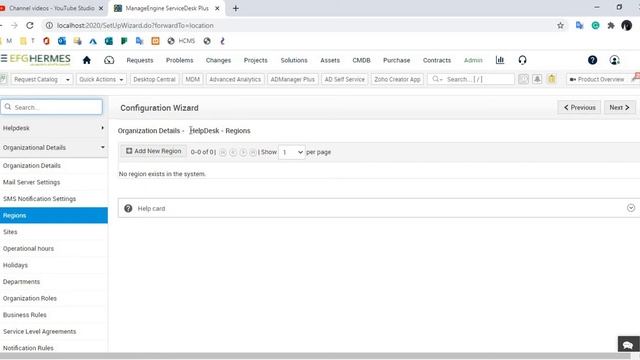Click the top toolbar Search box
Screen dimensions: 640x360
(x=471, y=79)
